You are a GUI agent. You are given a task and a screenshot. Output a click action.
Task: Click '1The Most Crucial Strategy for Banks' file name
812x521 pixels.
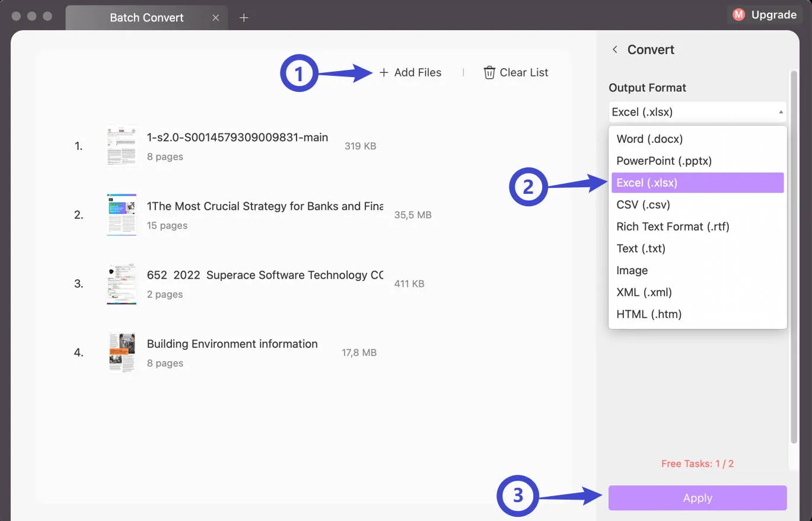tap(265, 206)
